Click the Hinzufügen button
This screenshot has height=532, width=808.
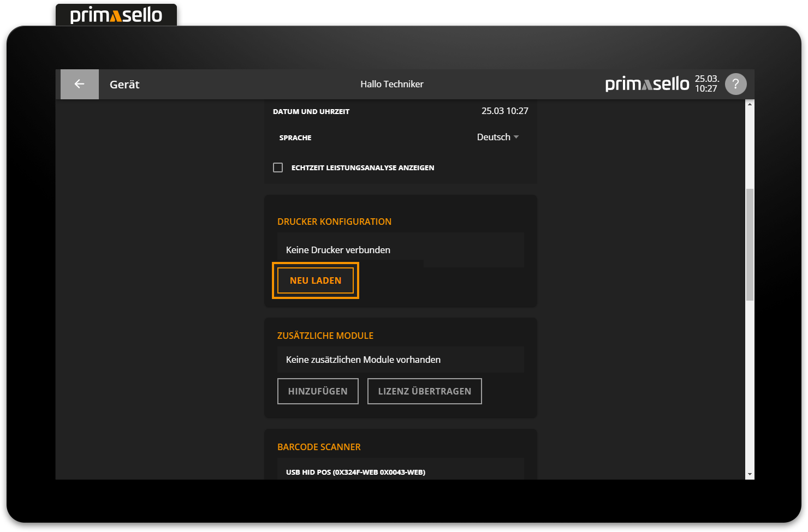[318, 391]
